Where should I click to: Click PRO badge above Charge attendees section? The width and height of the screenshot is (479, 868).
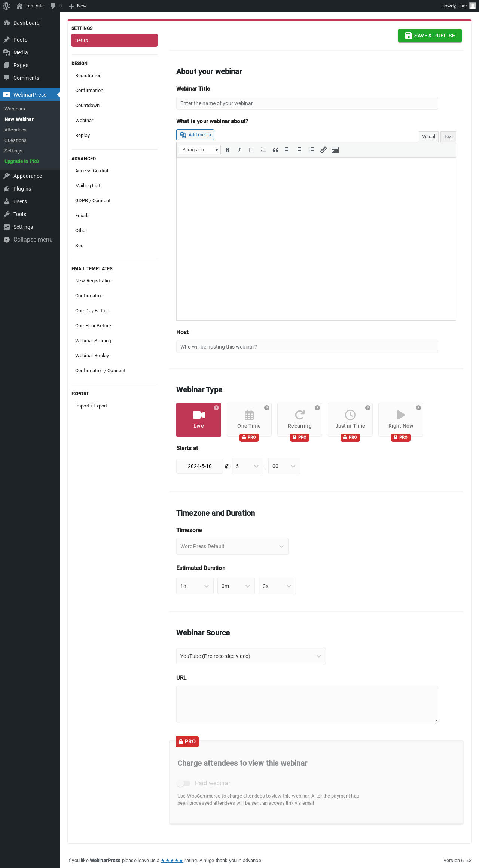coord(187,741)
